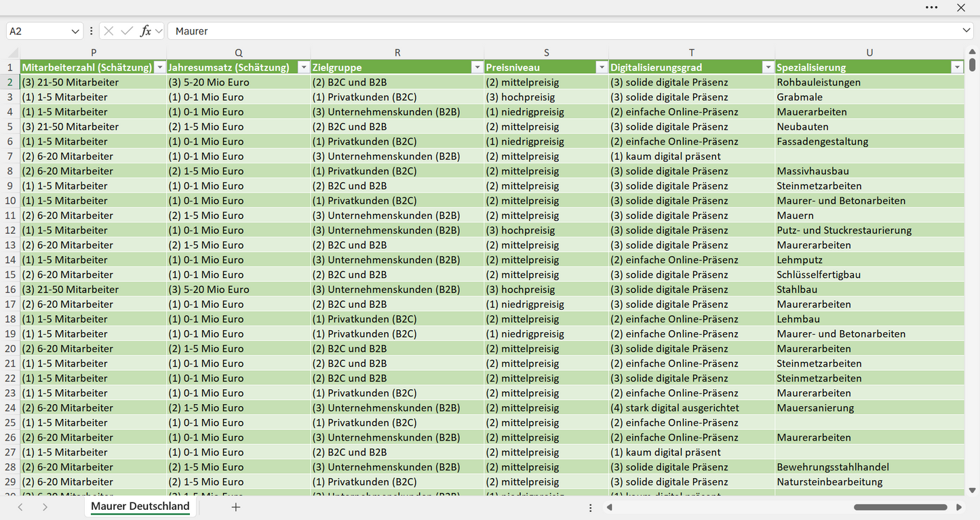Image resolution: width=980 pixels, height=520 pixels.
Task: Select row header 15
Action: point(10,275)
